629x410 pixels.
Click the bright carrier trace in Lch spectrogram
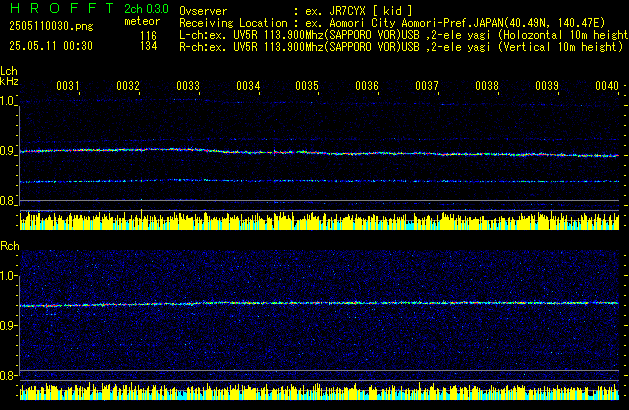coord(319,152)
